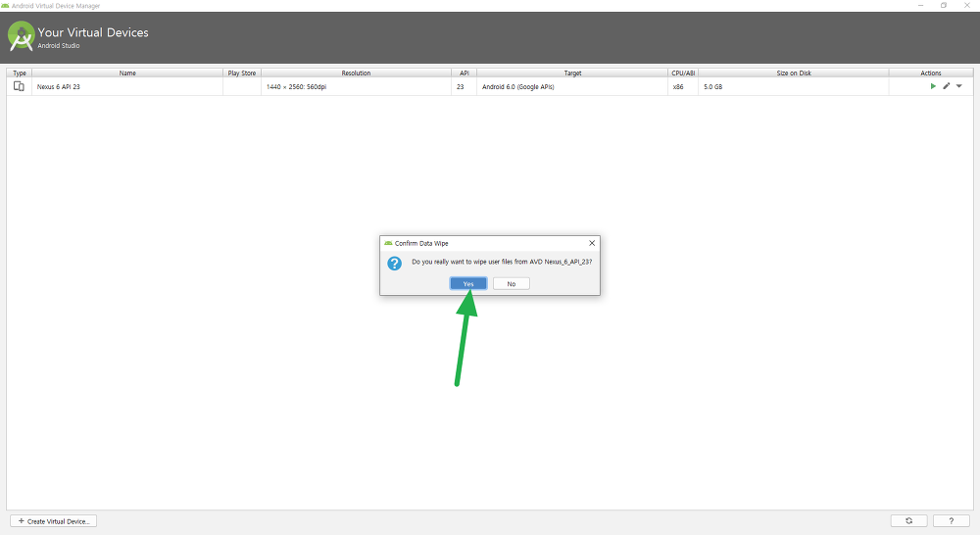This screenshot has height=535, width=980.
Task: Launch the Nexus 6 API 23 emulator
Action: pos(933,86)
